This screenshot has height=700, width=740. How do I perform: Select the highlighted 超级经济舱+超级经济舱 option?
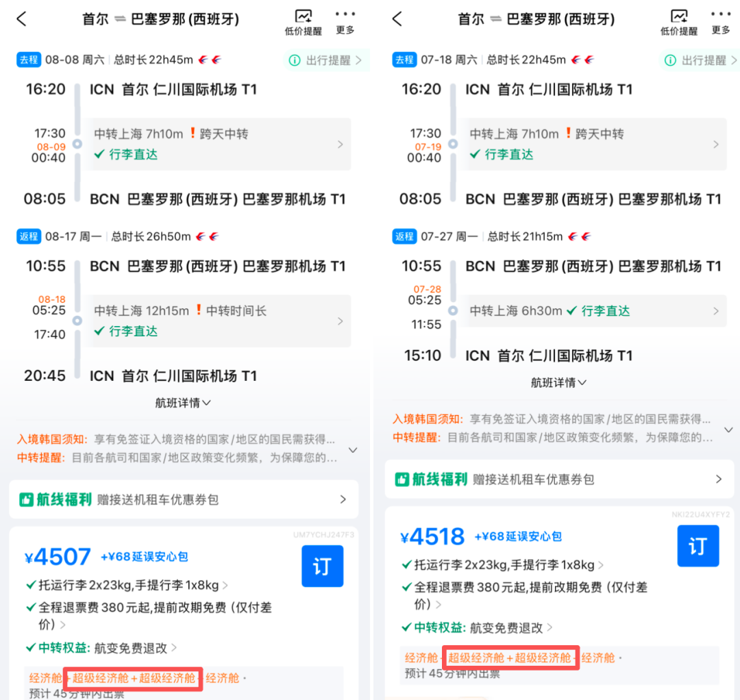pos(132,678)
